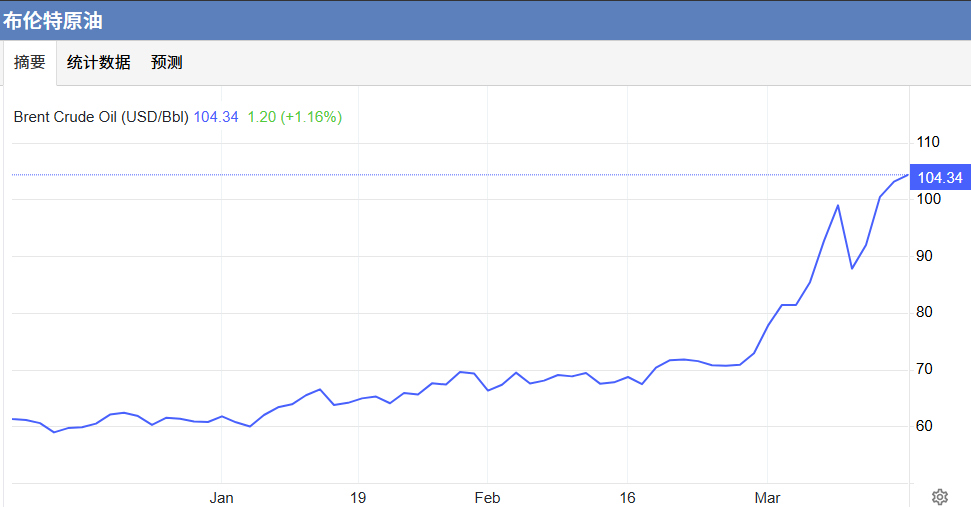Click the Brent Crude Oil (USD/Bbl) legend label
The image size is (971, 507).
(x=101, y=117)
